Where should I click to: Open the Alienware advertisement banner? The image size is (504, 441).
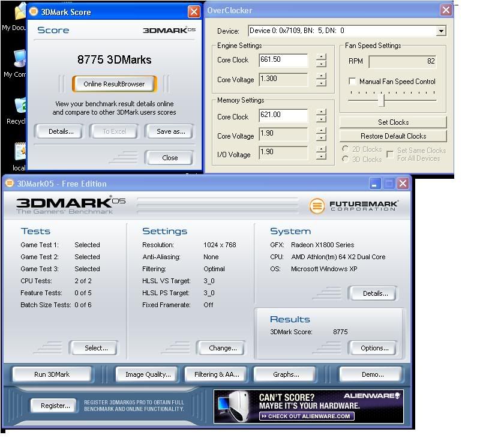click(x=308, y=406)
